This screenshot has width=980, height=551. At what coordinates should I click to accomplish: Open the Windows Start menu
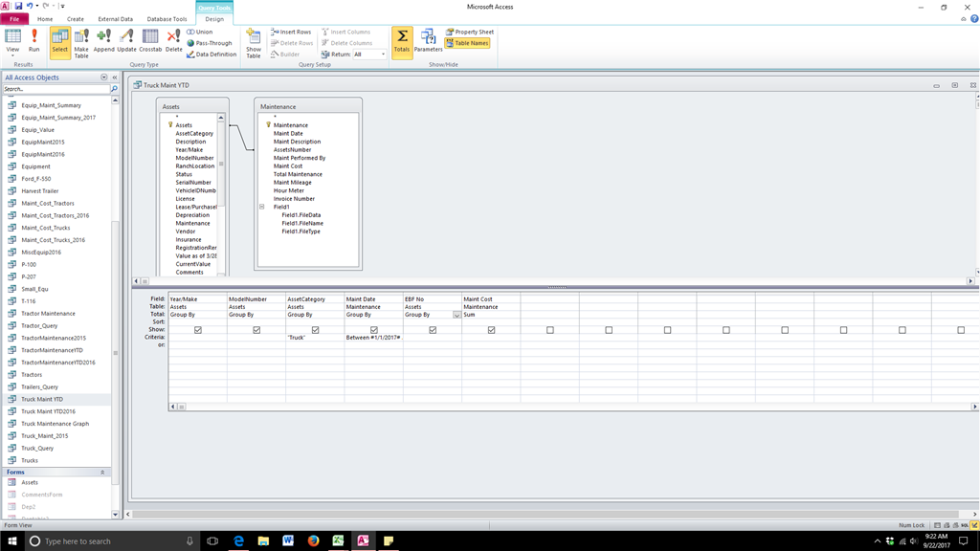[11, 541]
